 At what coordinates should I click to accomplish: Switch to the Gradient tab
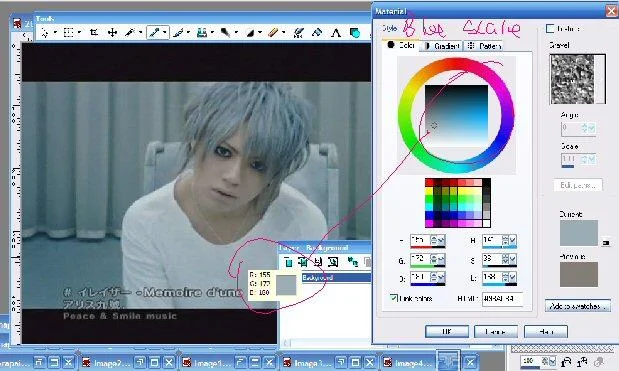(442, 46)
